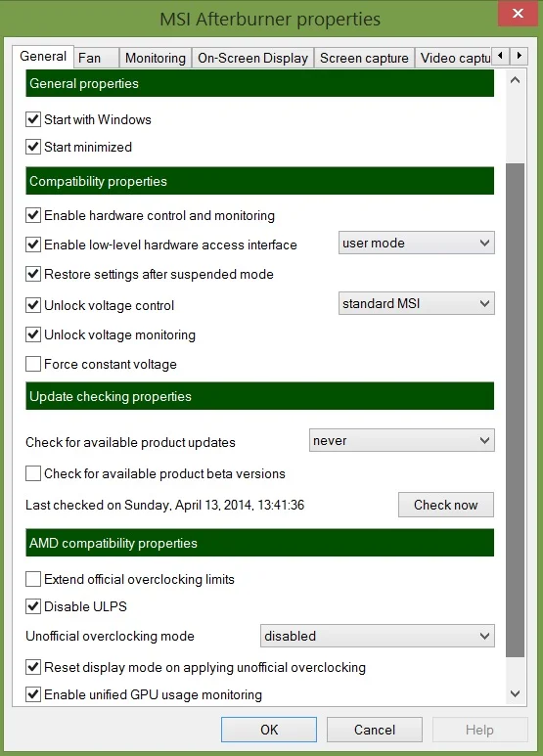Image resolution: width=543 pixels, height=756 pixels.
Task: Toggle Reset display mode on unofficial overclocking
Action: point(33,667)
